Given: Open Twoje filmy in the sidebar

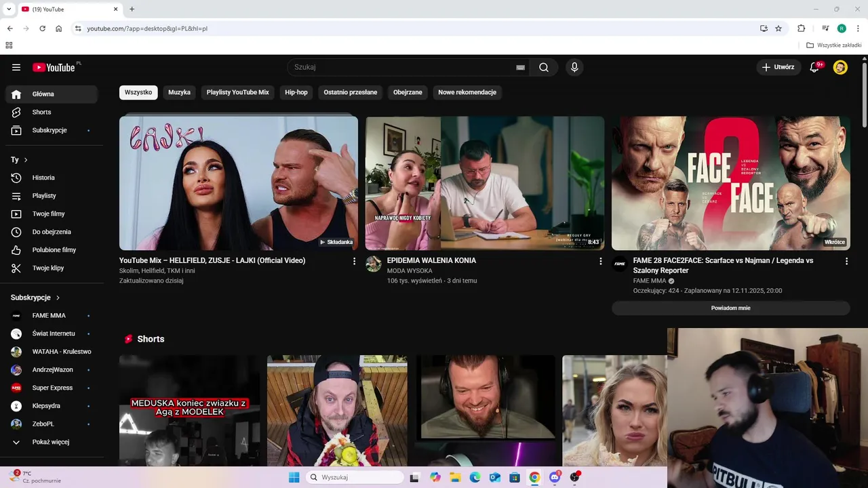Looking at the screenshot, I should tap(52, 213).
